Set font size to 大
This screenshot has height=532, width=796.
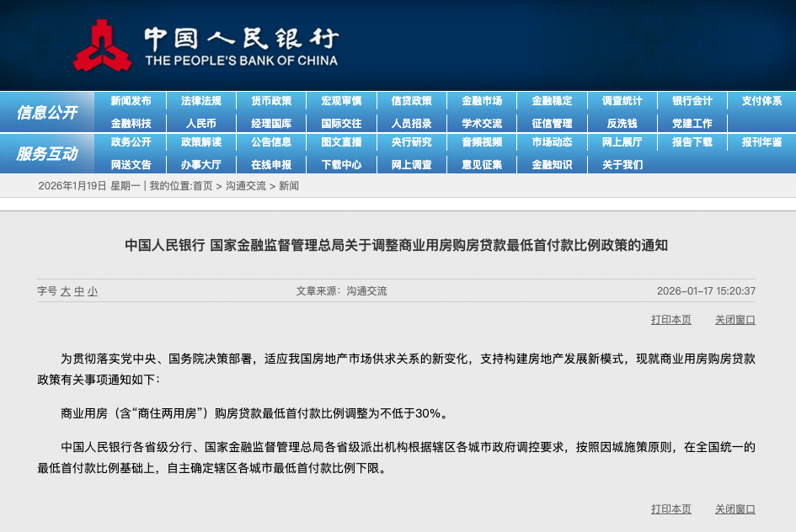tap(66, 291)
